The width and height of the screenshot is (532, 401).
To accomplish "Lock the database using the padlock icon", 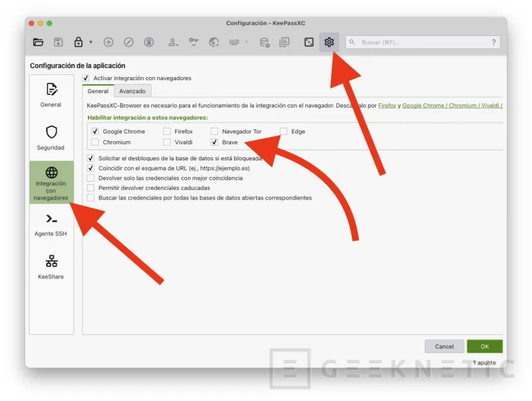I will (x=78, y=42).
